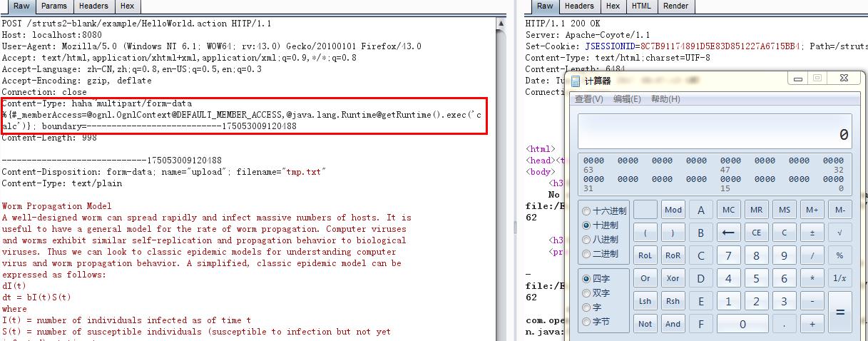Click the Lsh left shift key
Image resolution: width=868 pixels, height=341 pixels.
pyautogui.click(x=645, y=301)
